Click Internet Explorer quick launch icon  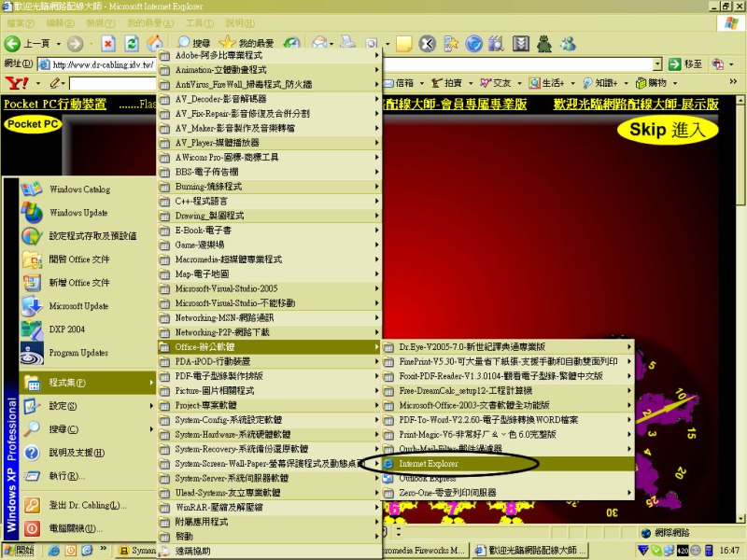54,551
